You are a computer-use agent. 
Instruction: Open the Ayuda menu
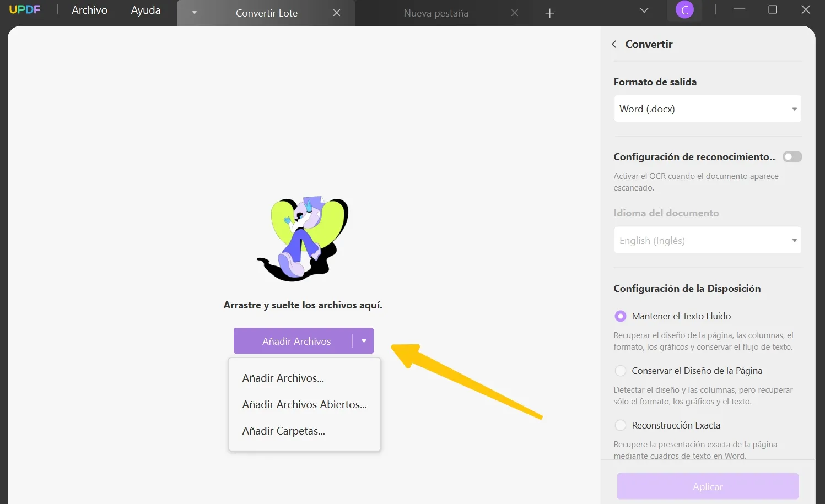point(145,10)
